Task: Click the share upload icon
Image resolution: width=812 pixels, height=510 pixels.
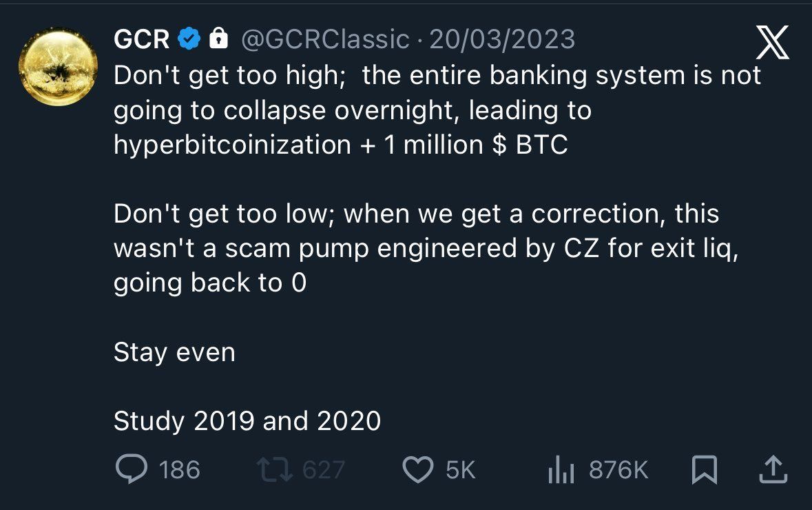Action: [x=773, y=469]
